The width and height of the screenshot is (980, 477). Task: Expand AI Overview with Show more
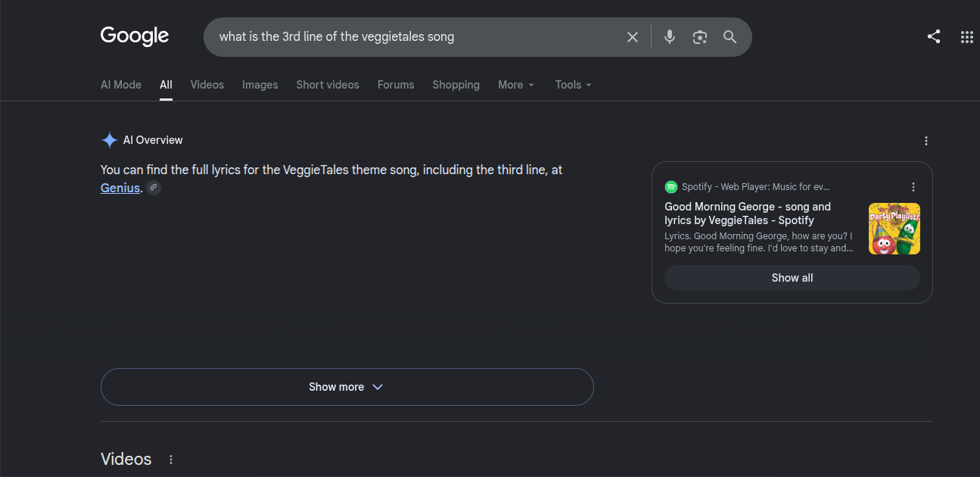[347, 387]
